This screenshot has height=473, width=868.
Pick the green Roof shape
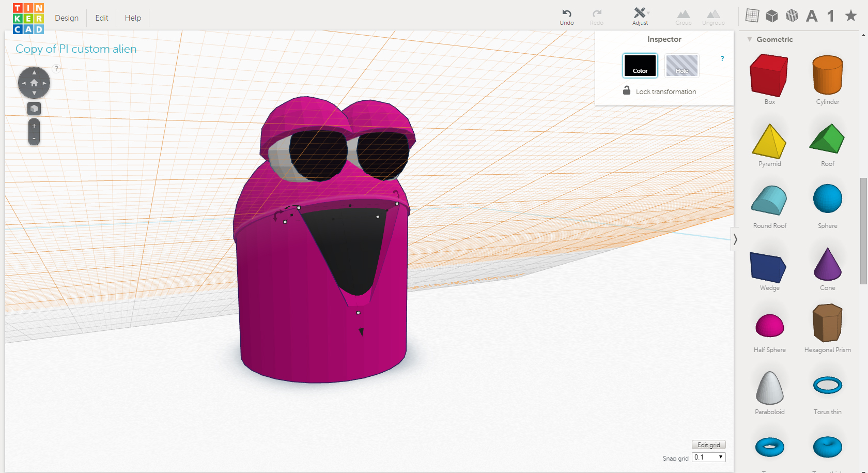click(827, 139)
